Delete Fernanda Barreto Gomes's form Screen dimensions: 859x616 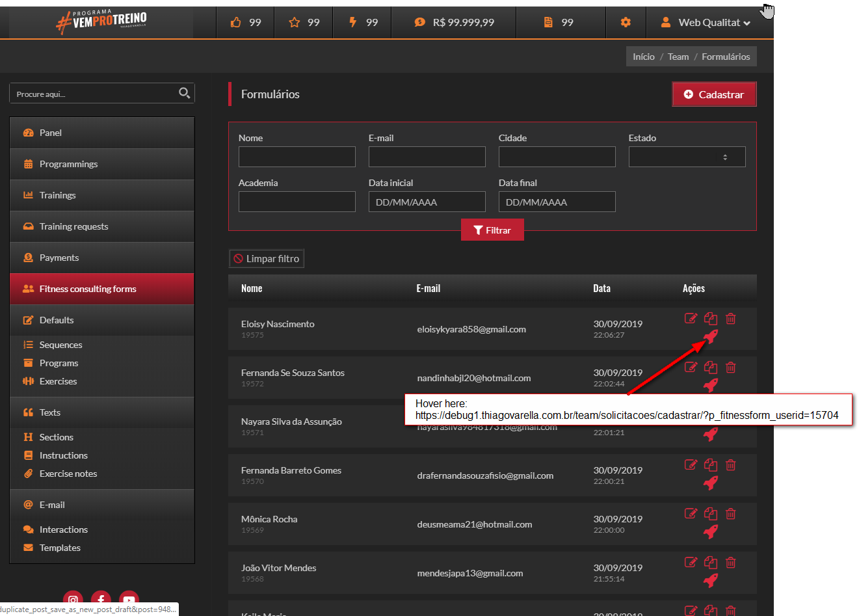click(x=731, y=464)
